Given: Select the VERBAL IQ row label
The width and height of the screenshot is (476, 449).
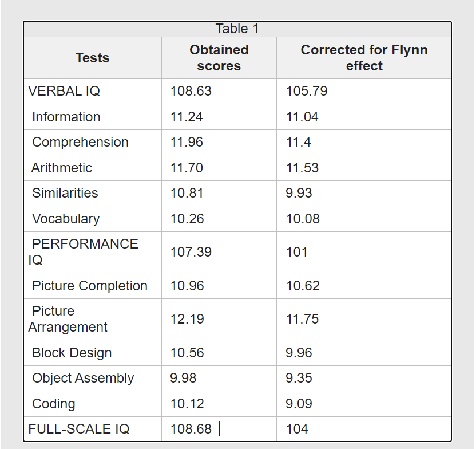Looking at the screenshot, I should (x=65, y=91).
